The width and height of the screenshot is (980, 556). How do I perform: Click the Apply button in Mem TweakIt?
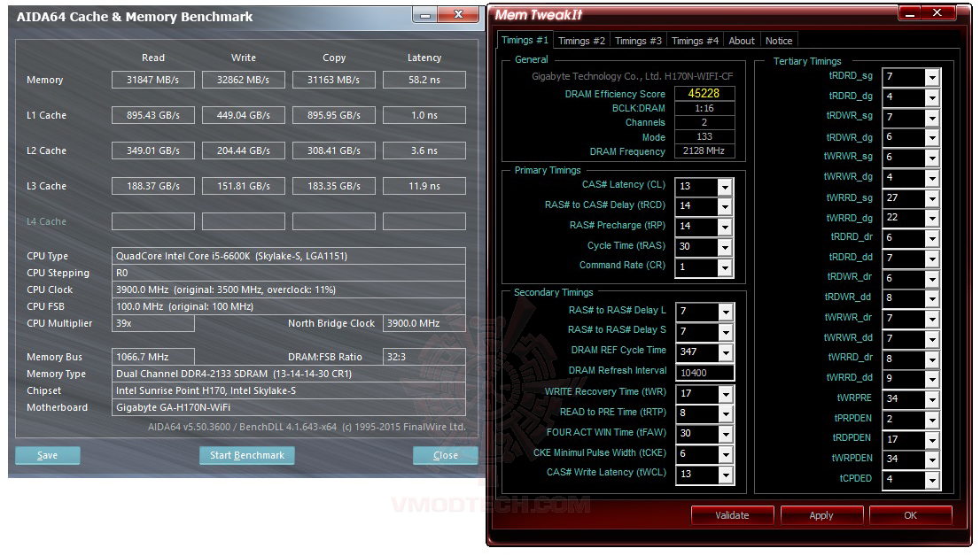pos(821,515)
